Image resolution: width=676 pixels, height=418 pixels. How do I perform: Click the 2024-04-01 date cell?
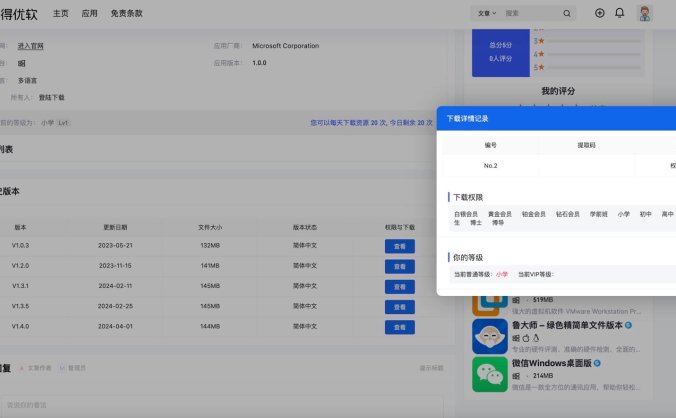115,326
